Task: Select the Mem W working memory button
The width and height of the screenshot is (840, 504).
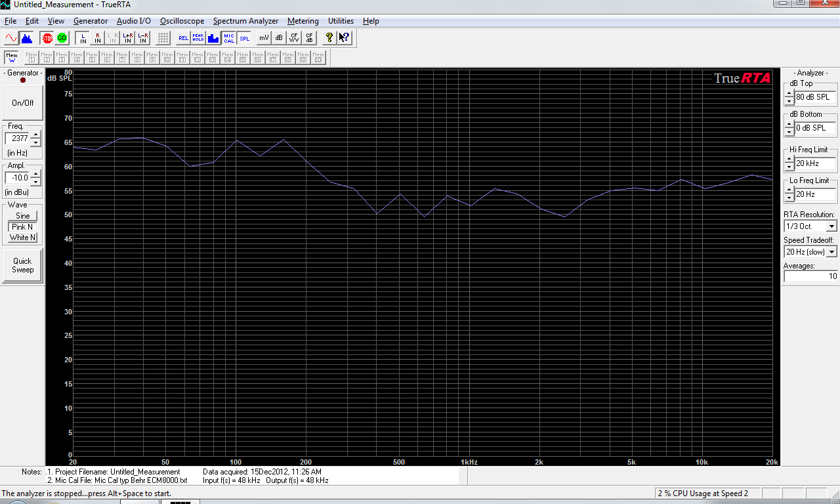Action: click(11, 58)
